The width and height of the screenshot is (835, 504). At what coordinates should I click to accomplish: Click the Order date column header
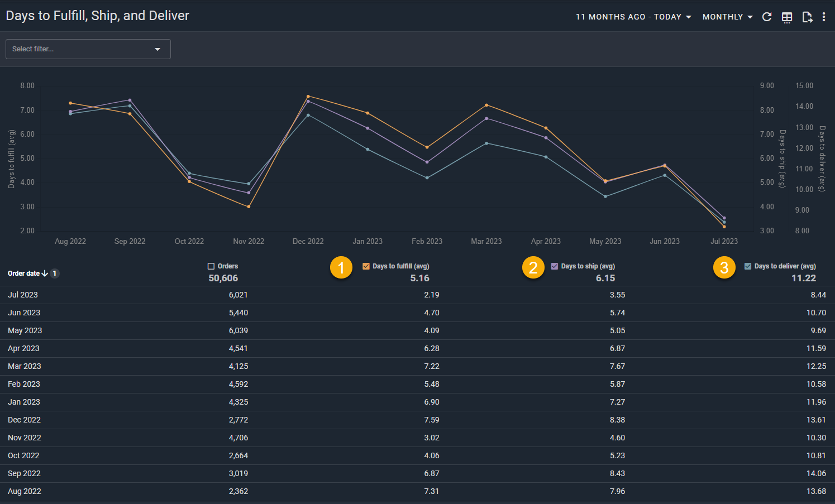tap(23, 273)
